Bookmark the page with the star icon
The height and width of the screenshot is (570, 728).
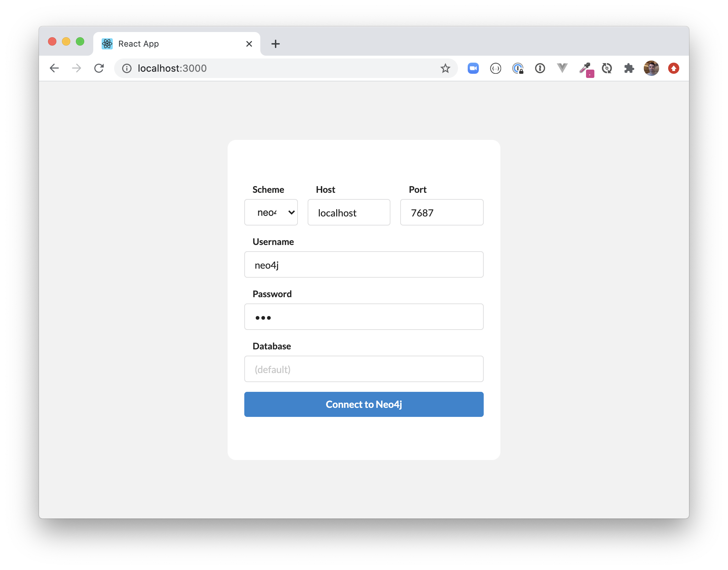[x=445, y=68]
